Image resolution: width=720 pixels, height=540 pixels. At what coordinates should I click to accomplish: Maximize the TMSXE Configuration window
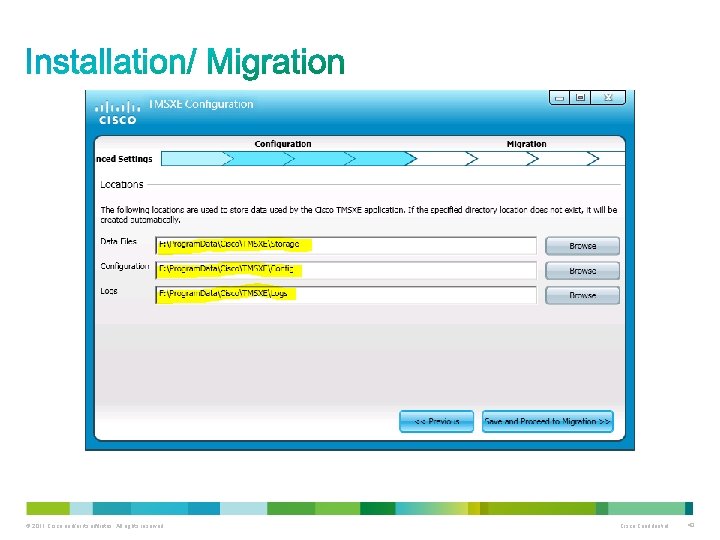(x=580, y=97)
